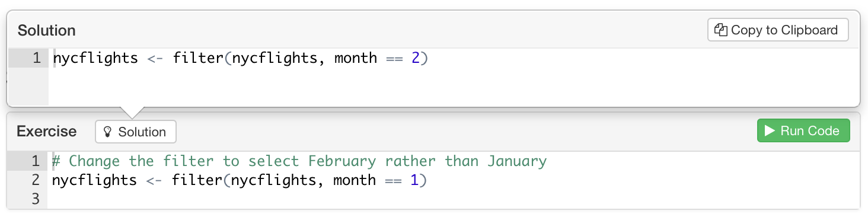Click the Copy to Clipboard button

coord(778,30)
